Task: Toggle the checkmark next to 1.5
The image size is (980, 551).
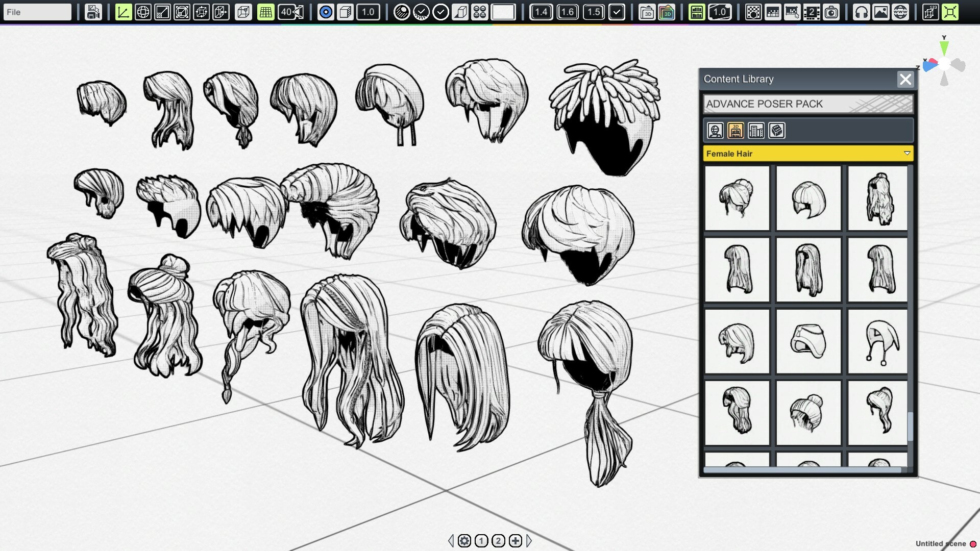Action: 617,12
